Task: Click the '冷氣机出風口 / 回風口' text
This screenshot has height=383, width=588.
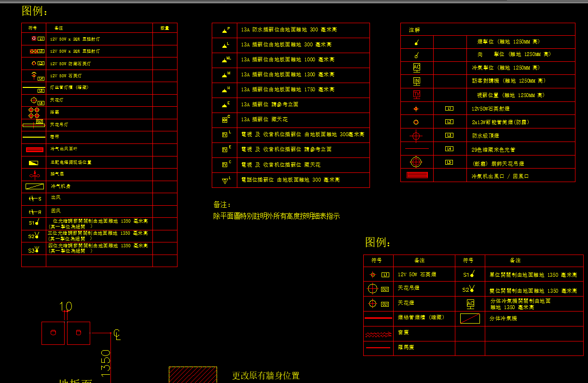Action: (500, 176)
